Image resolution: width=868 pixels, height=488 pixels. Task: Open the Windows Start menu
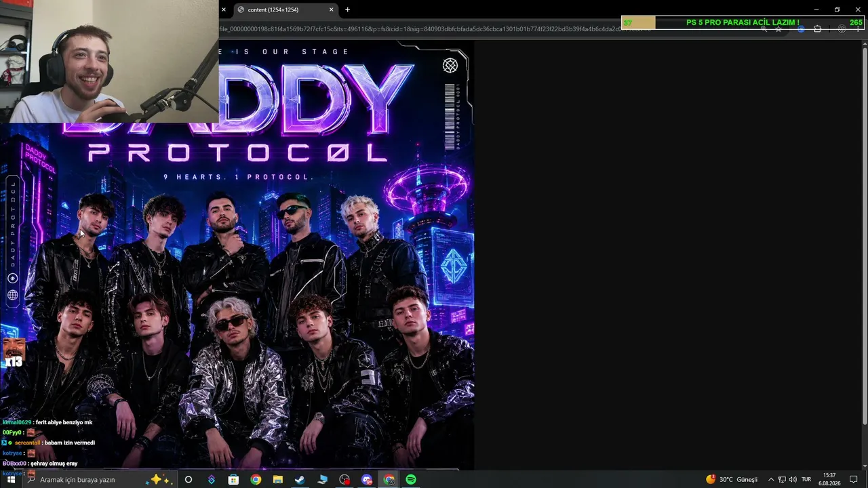click(x=11, y=479)
